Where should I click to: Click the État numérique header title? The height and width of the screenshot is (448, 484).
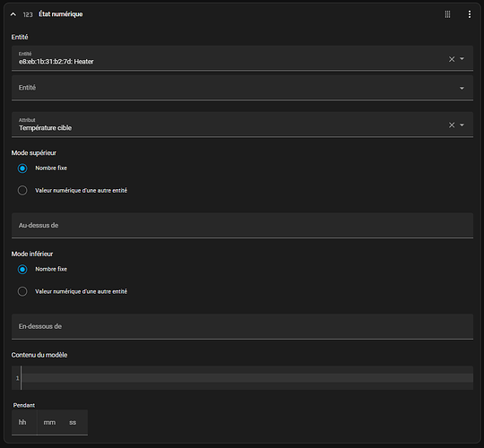(61, 14)
